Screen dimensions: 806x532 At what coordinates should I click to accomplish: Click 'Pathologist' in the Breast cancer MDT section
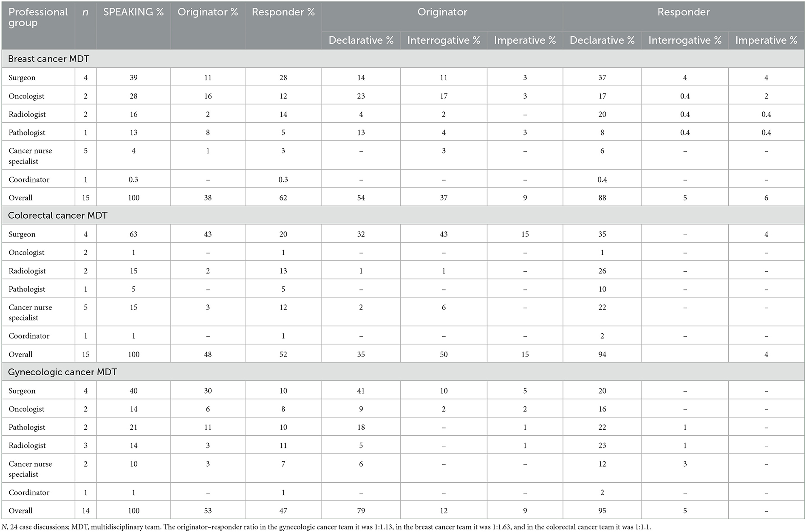27,132
